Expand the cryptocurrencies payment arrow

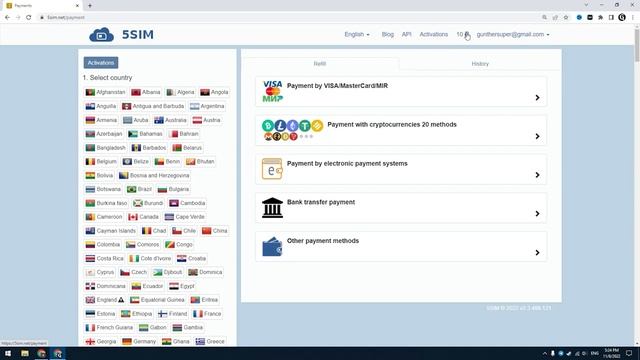pos(537,136)
